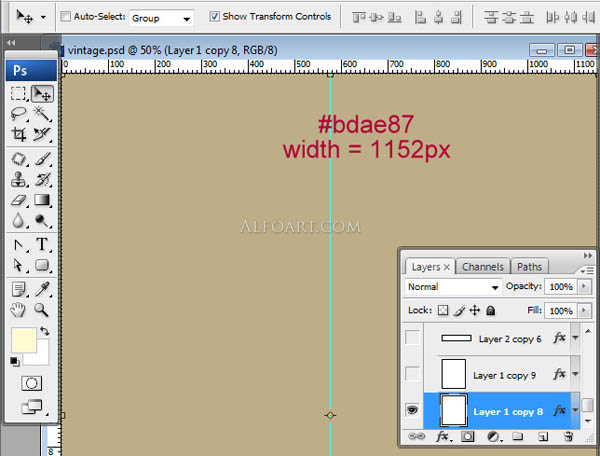Select the Pen tool
The width and height of the screenshot is (600, 456).
point(18,244)
